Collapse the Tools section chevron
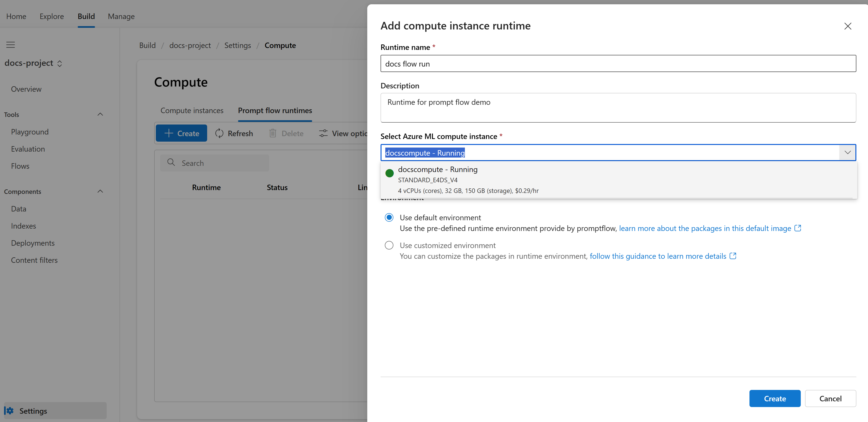 (100, 114)
